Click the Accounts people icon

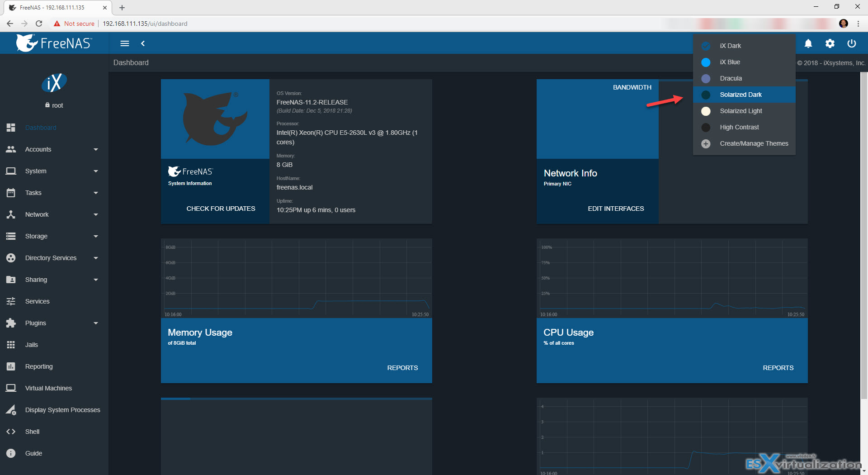11,149
